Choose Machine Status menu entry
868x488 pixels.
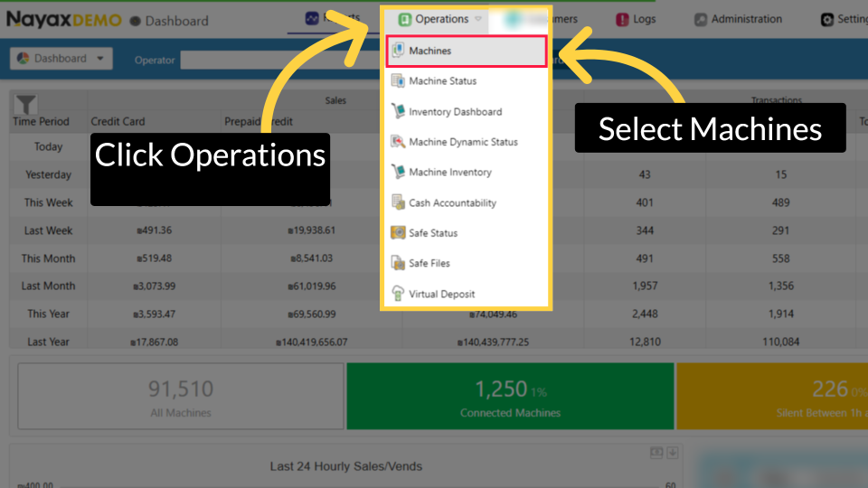467,80
